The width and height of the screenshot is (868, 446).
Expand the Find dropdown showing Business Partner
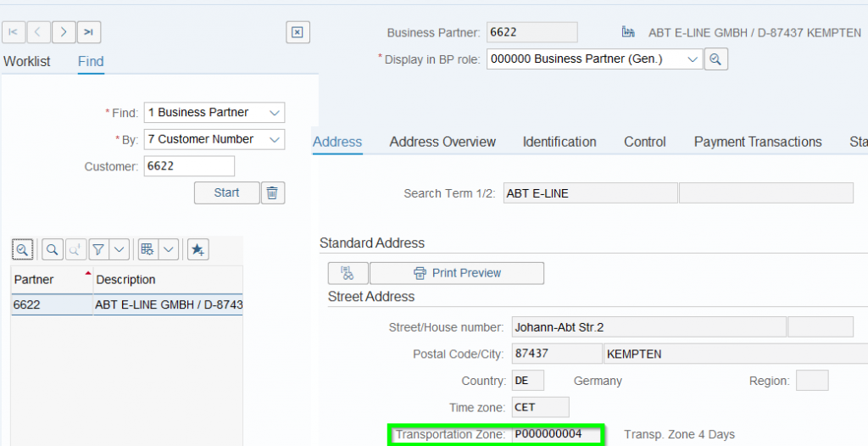273,113
